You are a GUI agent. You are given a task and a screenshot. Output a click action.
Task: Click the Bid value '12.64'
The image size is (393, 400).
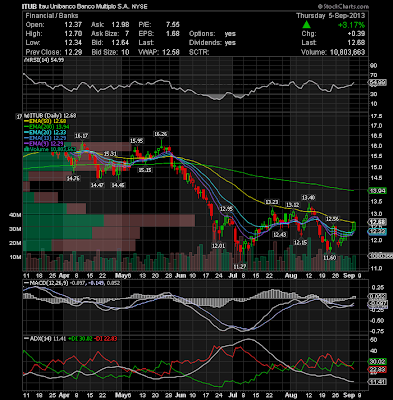tap(120, 43)
